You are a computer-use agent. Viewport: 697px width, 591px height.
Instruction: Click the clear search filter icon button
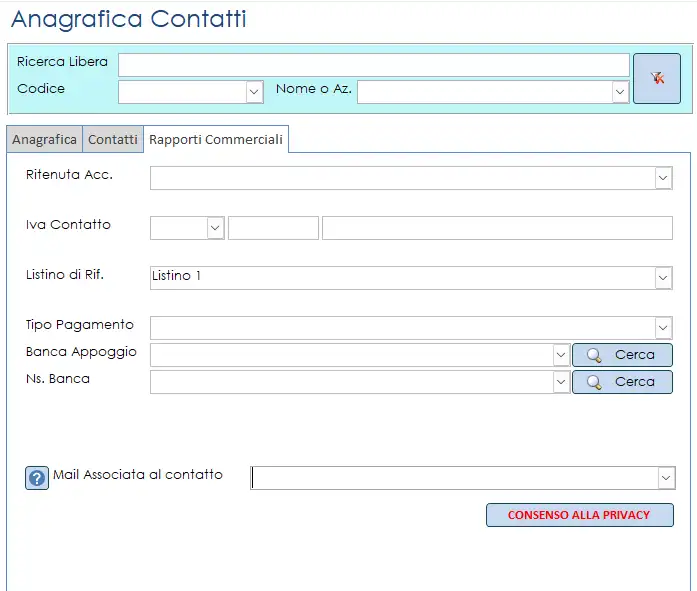(657, 79)
